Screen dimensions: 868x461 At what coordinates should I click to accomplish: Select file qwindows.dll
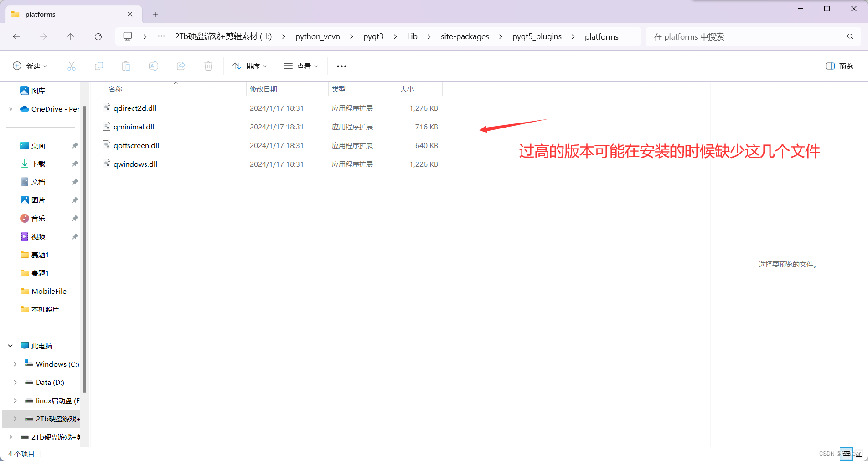[x=135, y=164]
